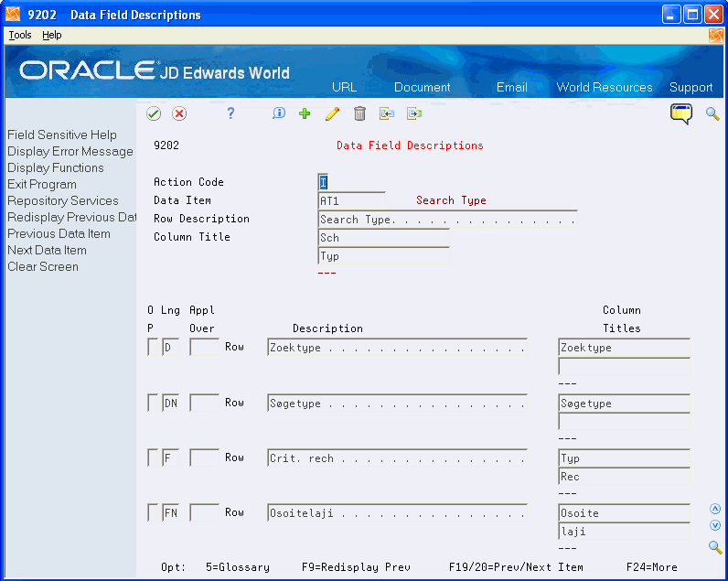Viewport: 728px width, 581px height.
Task: Click Previous Data Item link
Action: click(59, 233)
